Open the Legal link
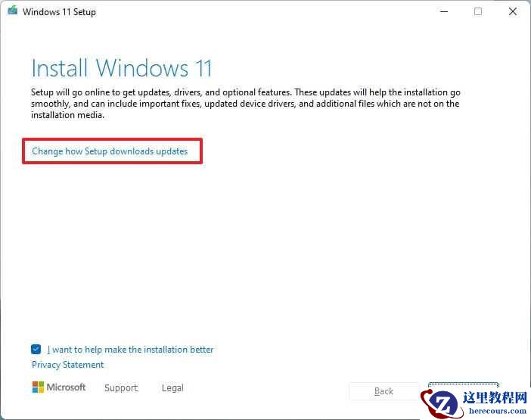Viewport: 531px width, 420px height. (x=172, y=387)
